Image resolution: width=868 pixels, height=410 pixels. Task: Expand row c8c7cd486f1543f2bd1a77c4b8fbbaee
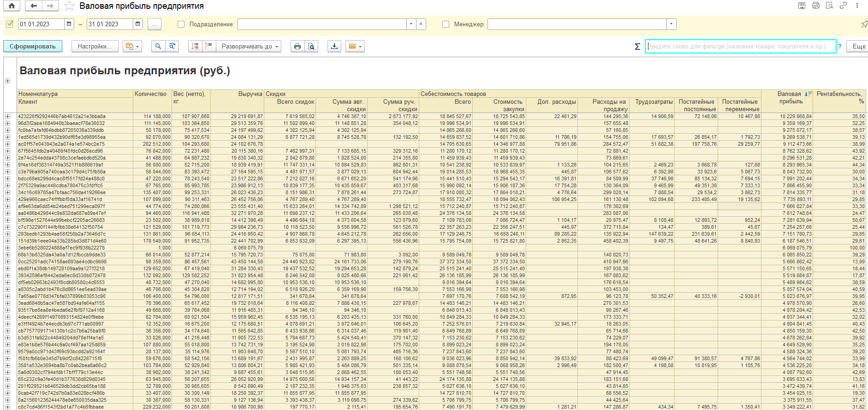(7, 407)
